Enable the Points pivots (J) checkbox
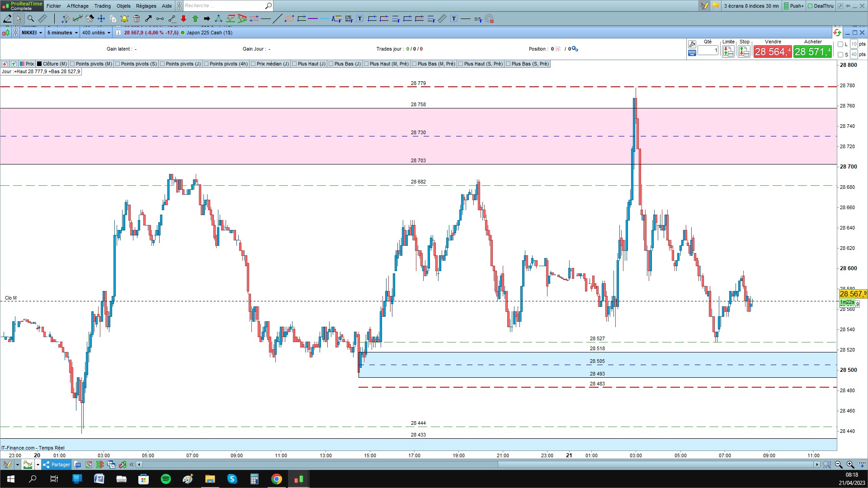 tap(162, 64)
